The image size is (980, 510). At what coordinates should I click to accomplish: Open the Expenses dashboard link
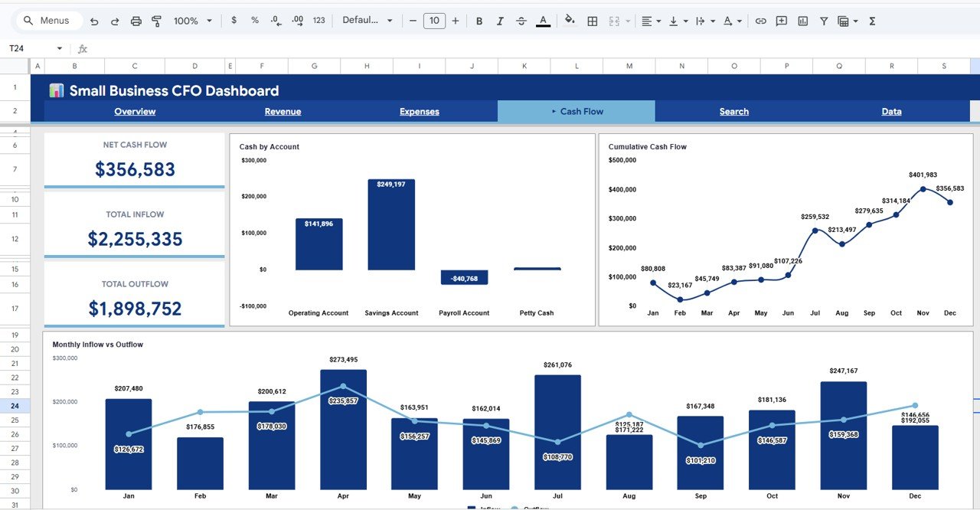(x=419, y=111)
